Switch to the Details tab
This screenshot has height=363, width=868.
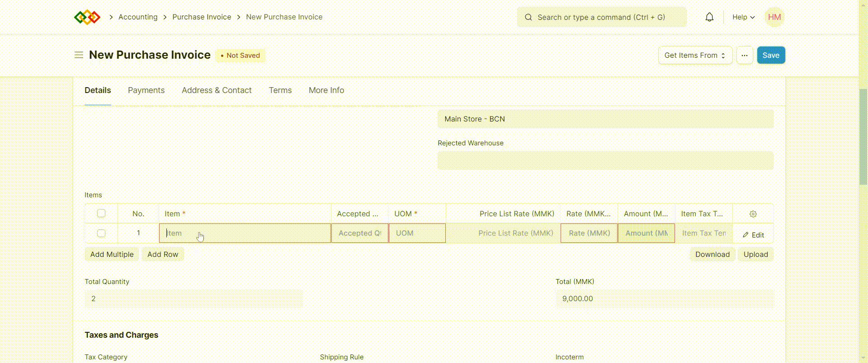click(x=98, y=90)
